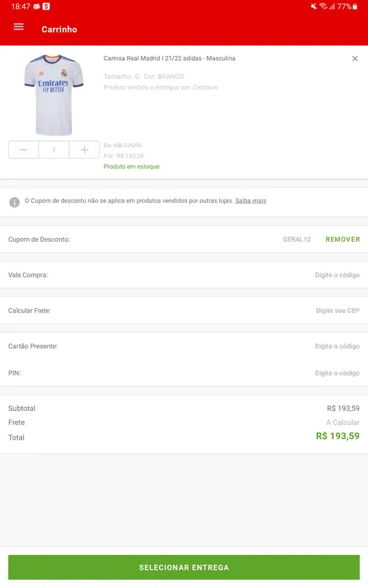368x588 pixels.
Task: Tap the Wi-Fi signal status icon
Action: pyautogui.click(x=323, y=7)
